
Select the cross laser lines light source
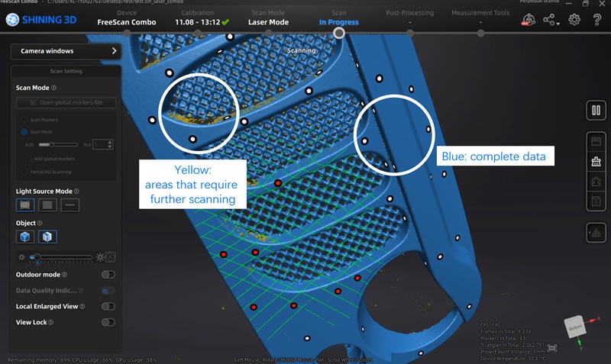click(x=25, y=205)
